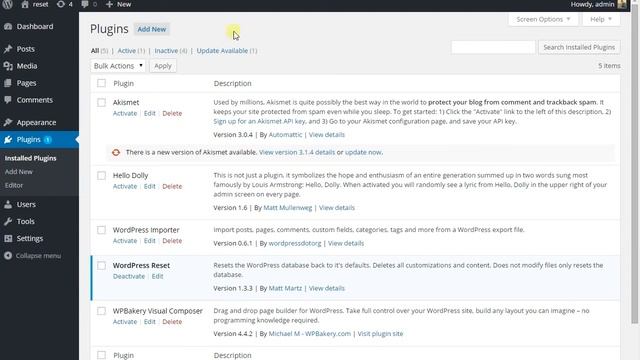Screen dimensions: 640x360
Task: Delete the WPBakery Visual Composer plugin
Action: tap(172, 322)
